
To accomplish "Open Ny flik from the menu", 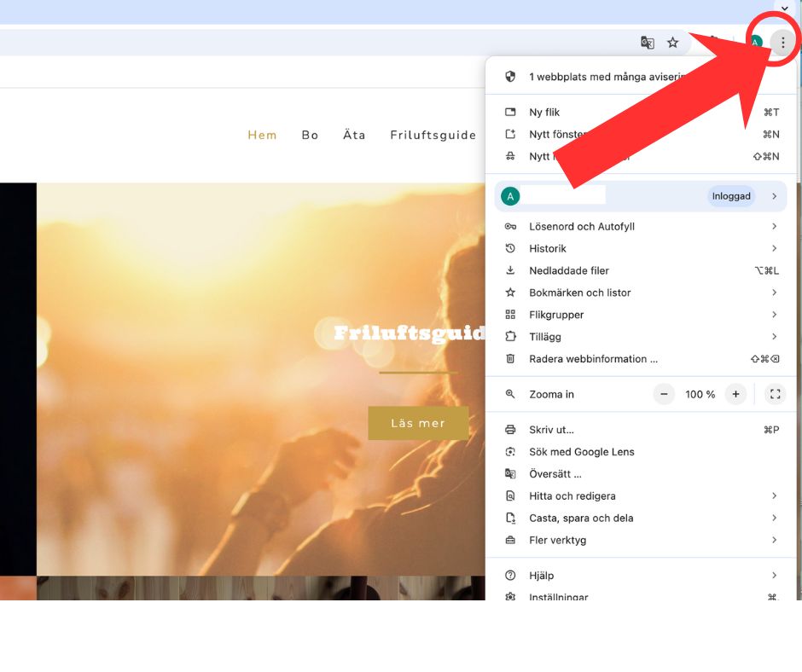I will point(544,113).
